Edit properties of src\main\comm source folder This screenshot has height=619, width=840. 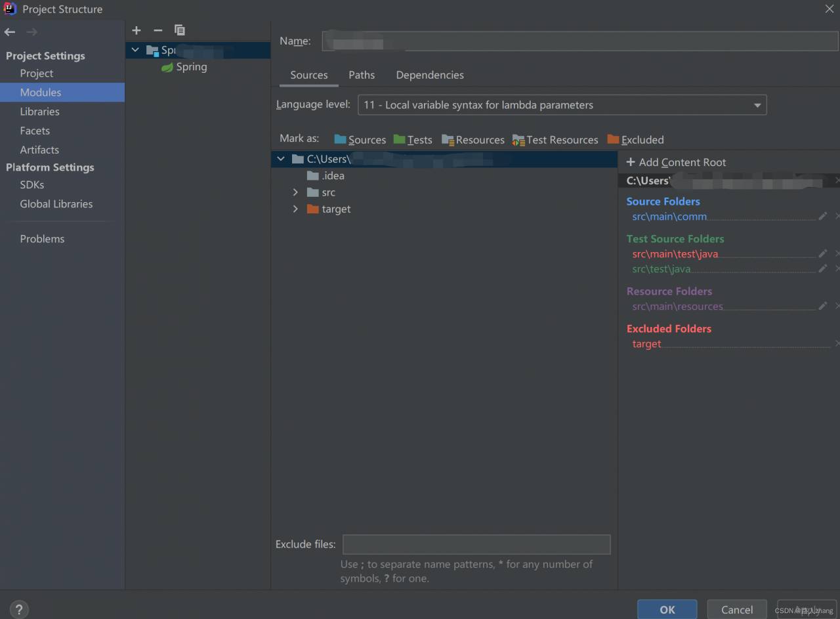click(822, 216)
